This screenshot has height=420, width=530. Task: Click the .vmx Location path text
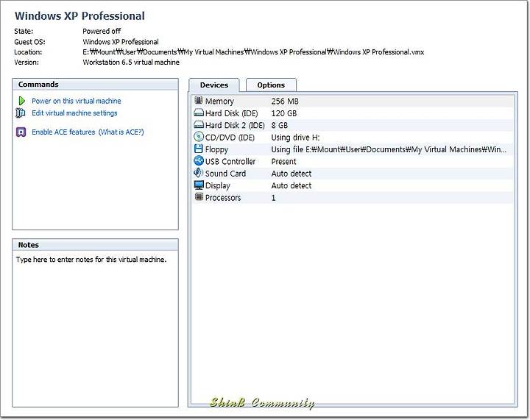(253, 52)
